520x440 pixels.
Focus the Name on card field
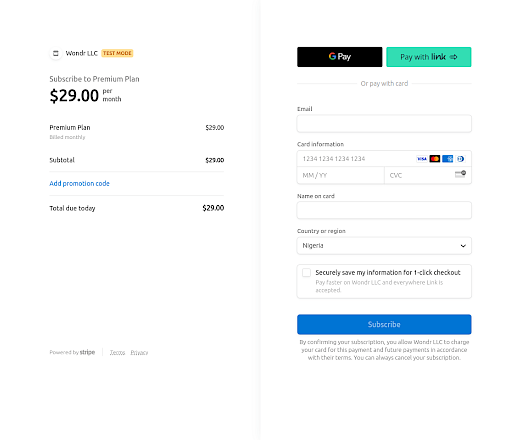coord(384,210)
